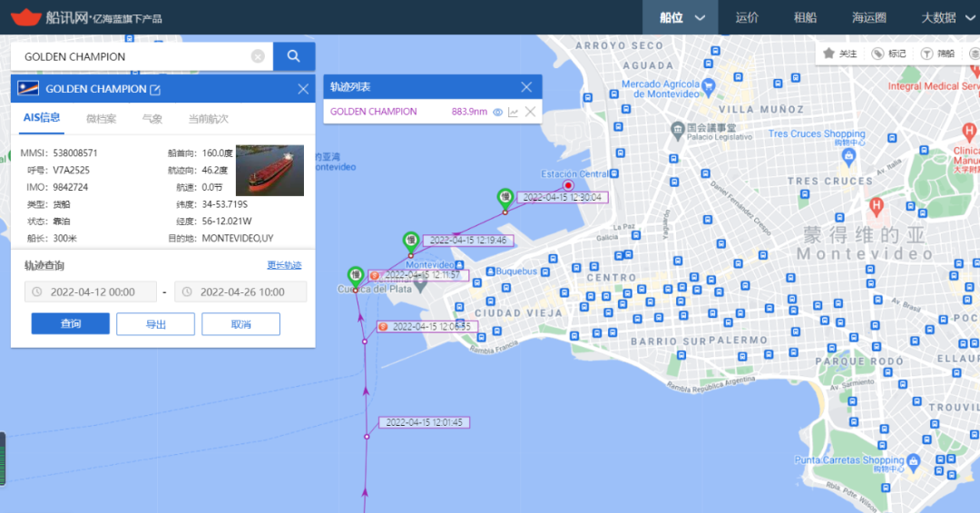Toggle GOLDEN CHAMPION track visibility eye
Viewport: 980px width, 513px height.
tap(497, 112)
